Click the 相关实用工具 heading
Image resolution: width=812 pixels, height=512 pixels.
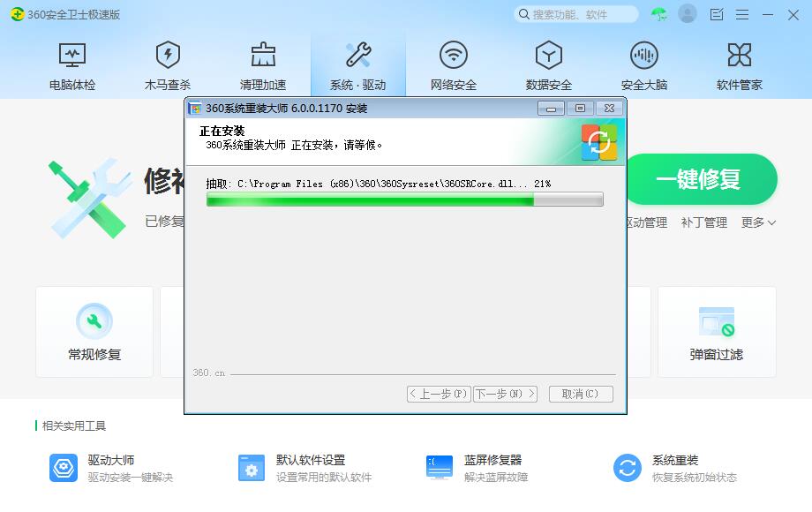pyautogui.click(x=74, y=426)
